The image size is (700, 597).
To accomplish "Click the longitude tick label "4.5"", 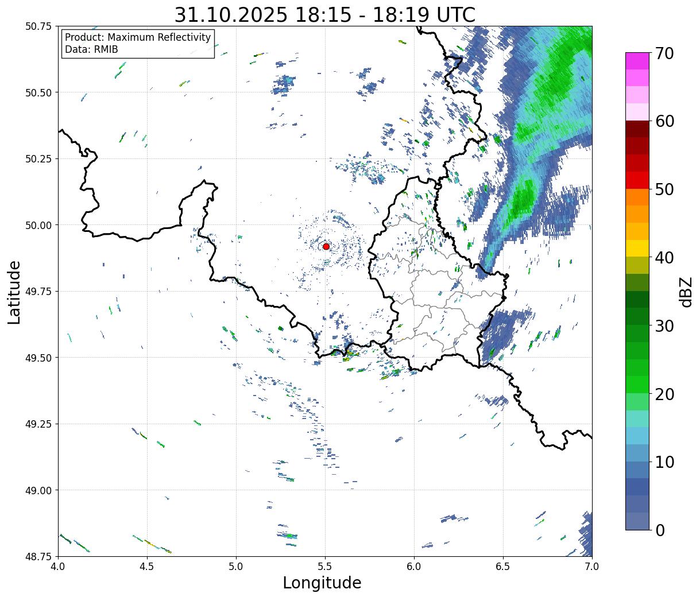I will [x=147, y=567].
